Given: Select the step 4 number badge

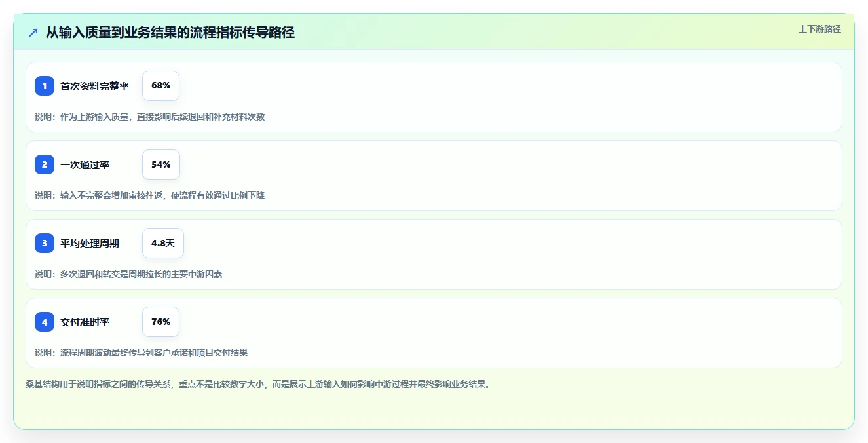Looking at the screenshot, I should (45, 322).
